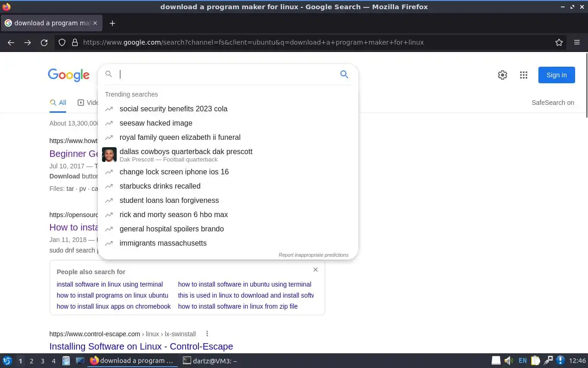Screen dimensions: 588x368
Task: Open the network tray icon
Action: click(548, 361)
